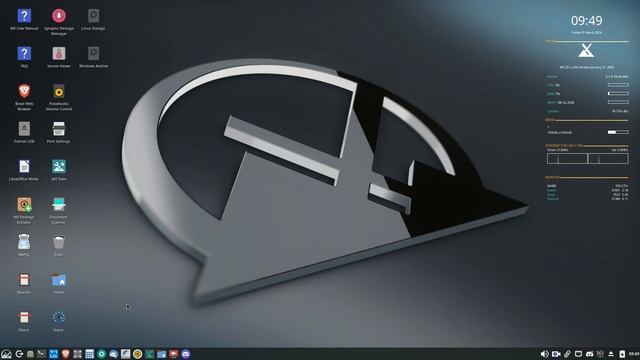Image resolution: width=640 pixels, height=360 pixels.
Task: Open the blue folder launcher in the taskbar
Action: [x=162, y=354]
